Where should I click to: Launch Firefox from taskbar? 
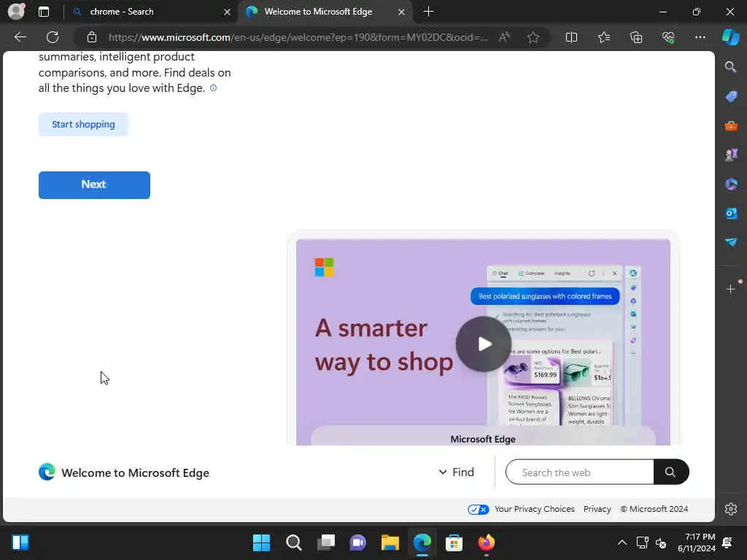tap(486, 542)
